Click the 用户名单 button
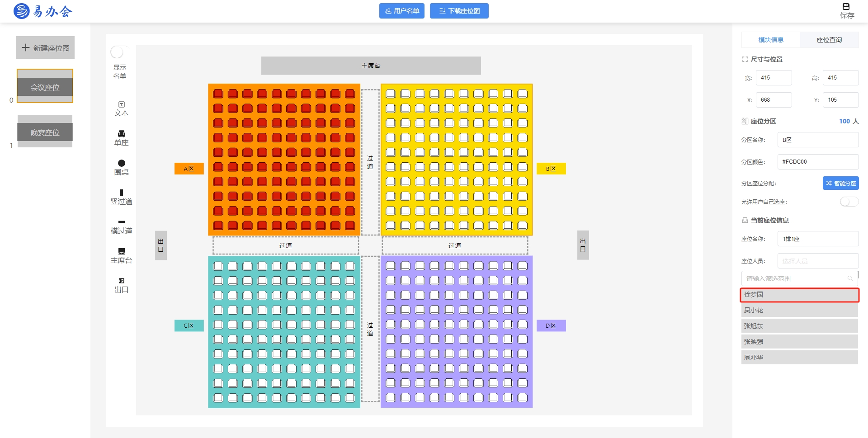868x438 pixels. point(401,11)
